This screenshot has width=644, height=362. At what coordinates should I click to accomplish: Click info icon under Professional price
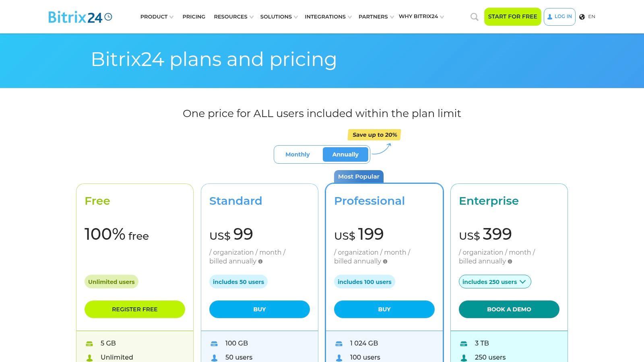tap(385, 261)
